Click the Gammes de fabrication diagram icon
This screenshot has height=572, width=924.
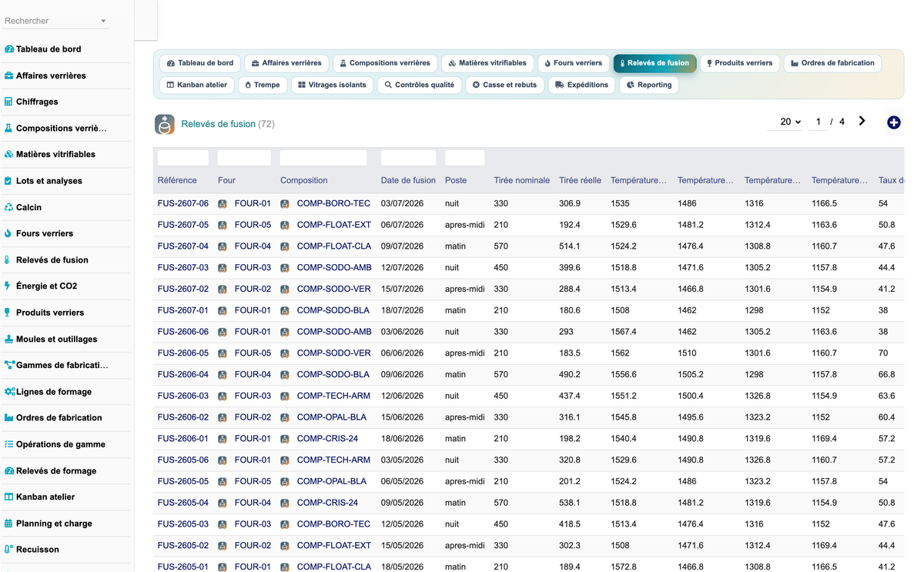pos(9,365)
